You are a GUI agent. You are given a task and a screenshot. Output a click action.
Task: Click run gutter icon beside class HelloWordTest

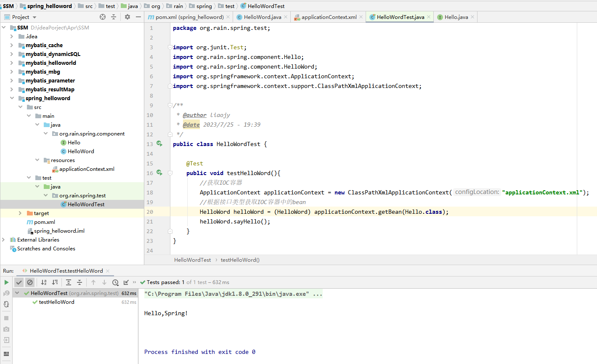[159, 144]
